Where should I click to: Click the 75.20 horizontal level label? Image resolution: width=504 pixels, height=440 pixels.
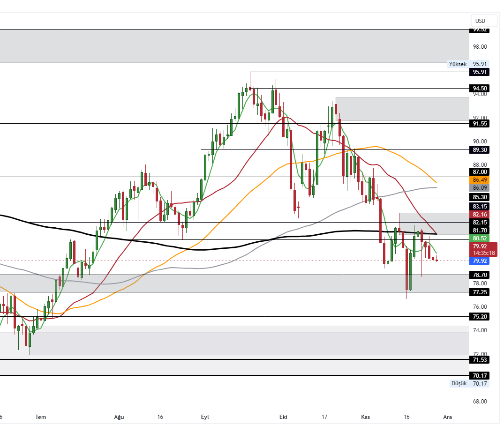pos(479,317)
